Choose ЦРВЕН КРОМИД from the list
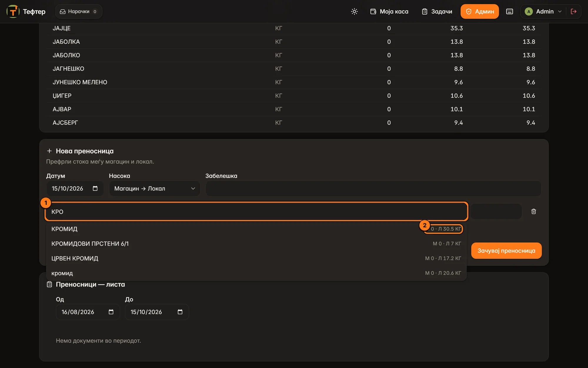588x368 pixels. click(x=256, y=258)
